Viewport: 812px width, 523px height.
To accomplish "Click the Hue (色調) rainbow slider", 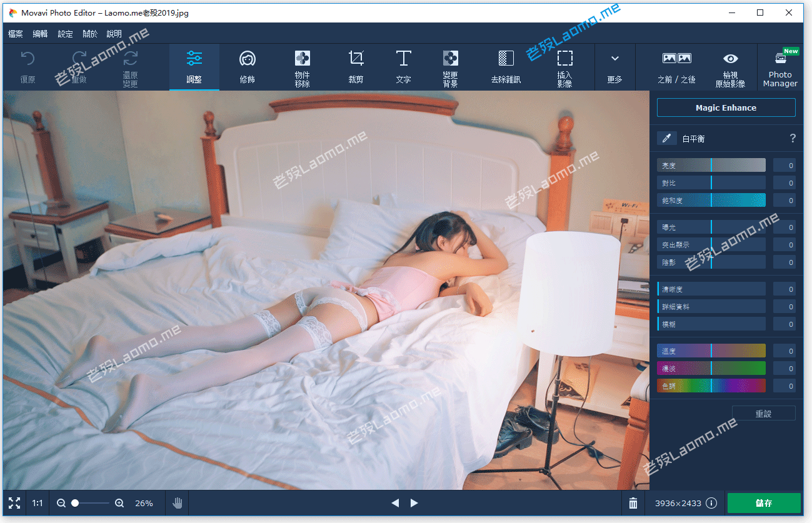I will 711,386.
